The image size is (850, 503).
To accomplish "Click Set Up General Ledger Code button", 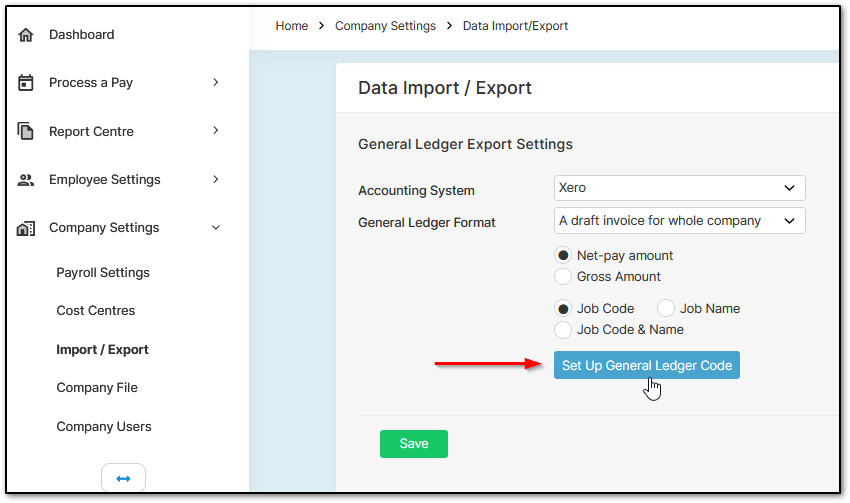I will click(x=647, y=365).
